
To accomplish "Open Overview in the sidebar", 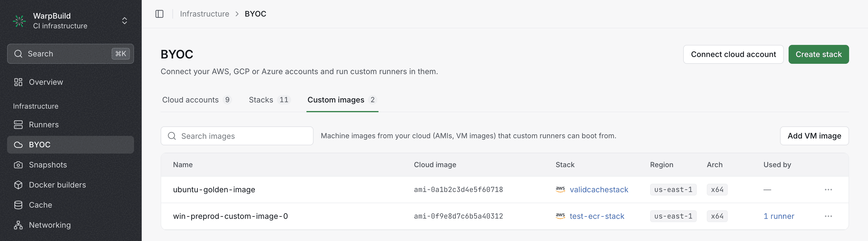I will tap(71, 82).
